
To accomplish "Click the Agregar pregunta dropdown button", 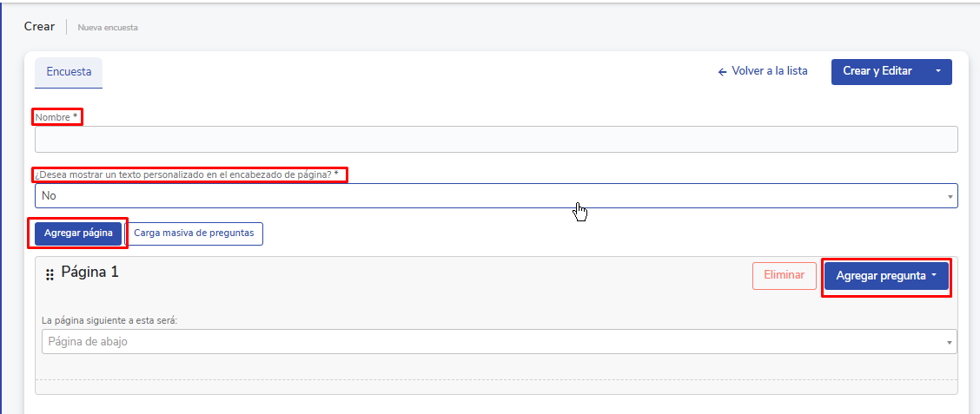I will [886, 276].
